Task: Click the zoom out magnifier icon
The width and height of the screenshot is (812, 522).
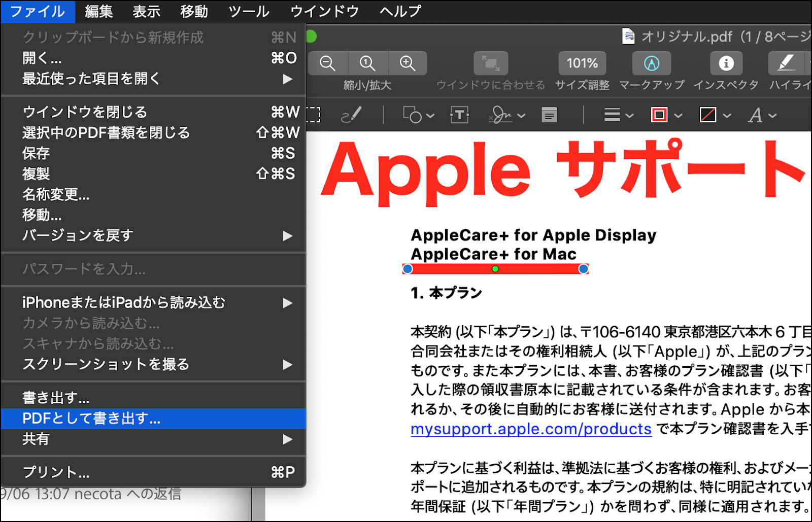Action: [x=327, y=63]
